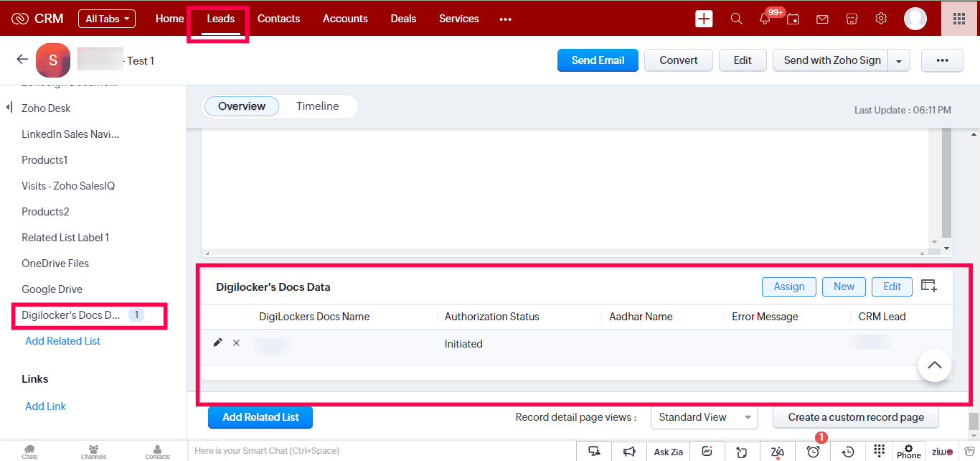Click the Authorization Status column header
Image resolution: width=980 pixels, height=461 pixels.
(x=491, y=317)
